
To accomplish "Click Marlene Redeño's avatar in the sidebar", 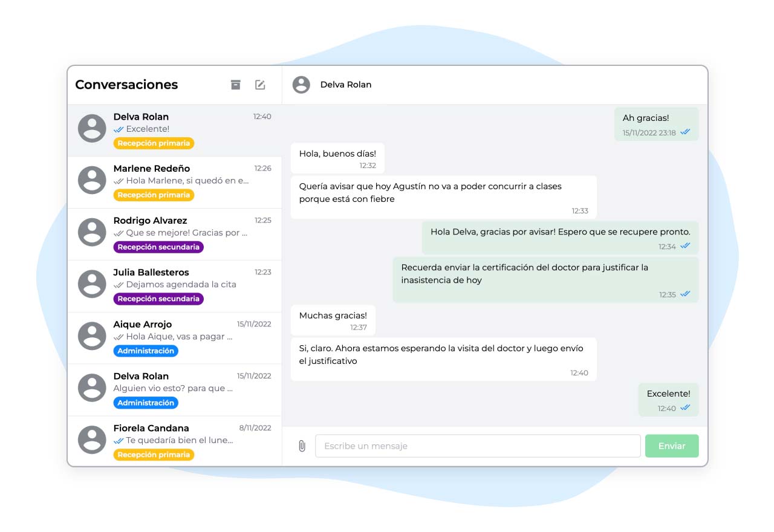I will click(x=91, y=180).
